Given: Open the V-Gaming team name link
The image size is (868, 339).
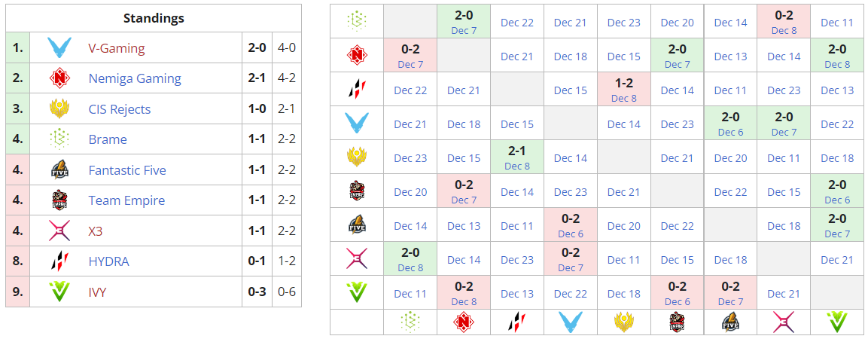Looking at the screenshot, I should (116, 48).
